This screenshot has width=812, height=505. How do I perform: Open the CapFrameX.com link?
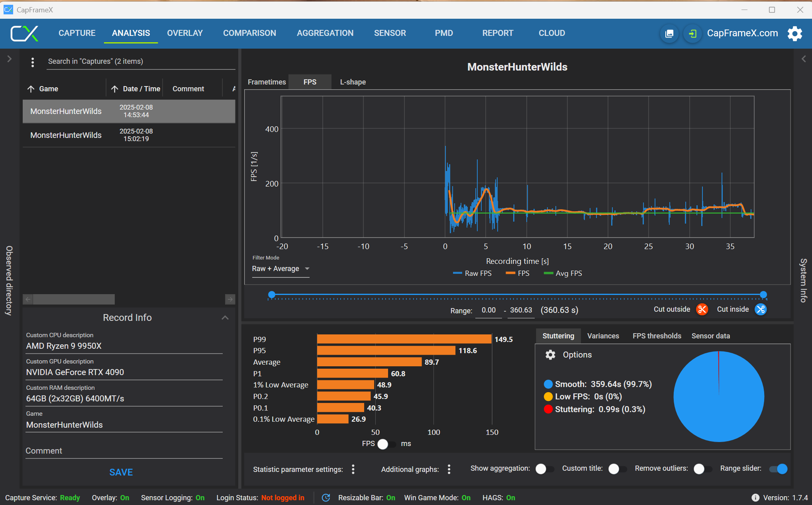click(742, 33)
